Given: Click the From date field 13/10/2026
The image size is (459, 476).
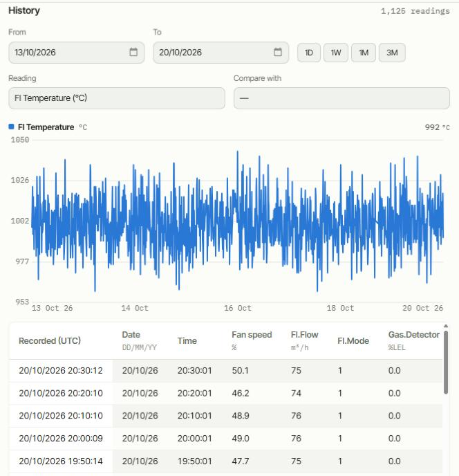Looking at the screenshot, I should pyautogui.click(x=77, y=53).
